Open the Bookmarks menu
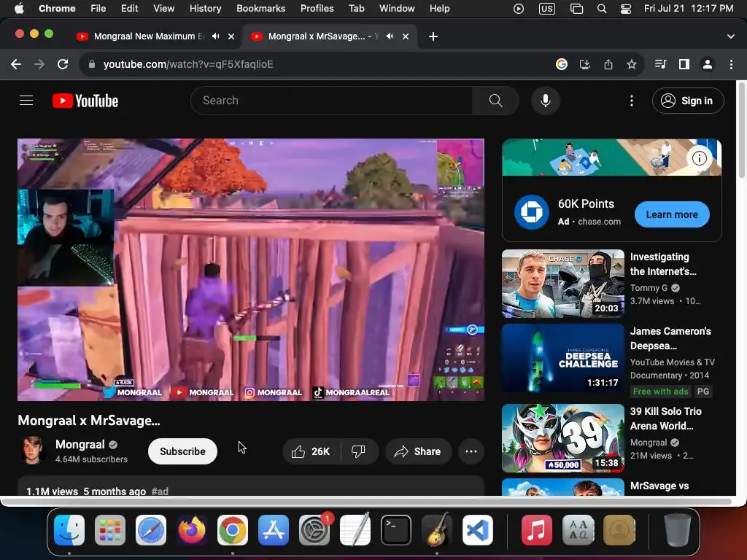The image size is (747, 560). [260, 9]
